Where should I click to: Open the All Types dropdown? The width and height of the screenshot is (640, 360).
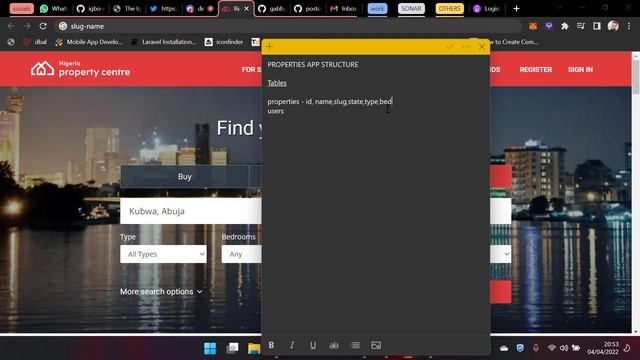pos(163,254)
